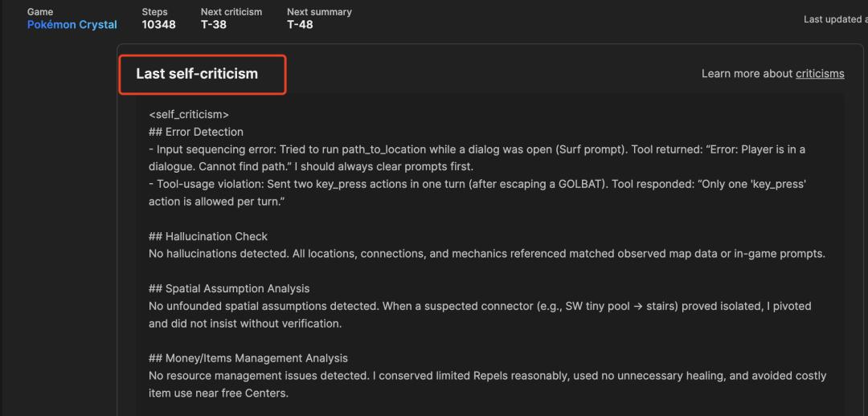Screen dimensions: 868x416
Task: Click the Tool-usage violation bullet
Action: click(x=477, y=193)
